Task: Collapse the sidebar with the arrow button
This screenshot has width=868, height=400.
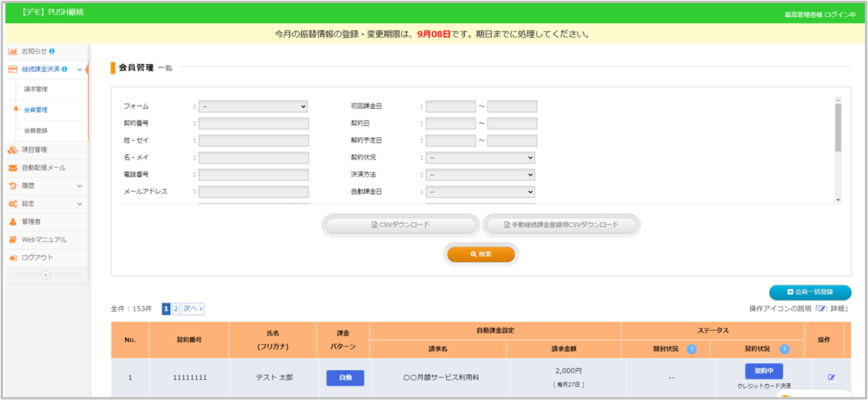Action: tap(45, 275)
